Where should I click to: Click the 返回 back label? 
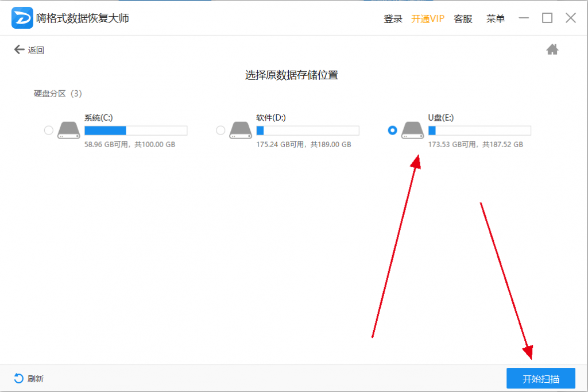pyautogui.click(x=36, y=50)
